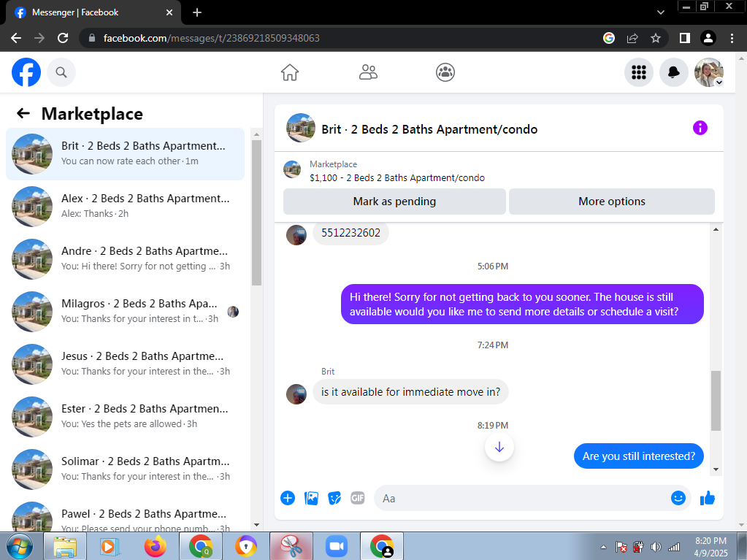Open the Brit conversation in list
This screenshot has height=560, width=747.
[126, 154]
